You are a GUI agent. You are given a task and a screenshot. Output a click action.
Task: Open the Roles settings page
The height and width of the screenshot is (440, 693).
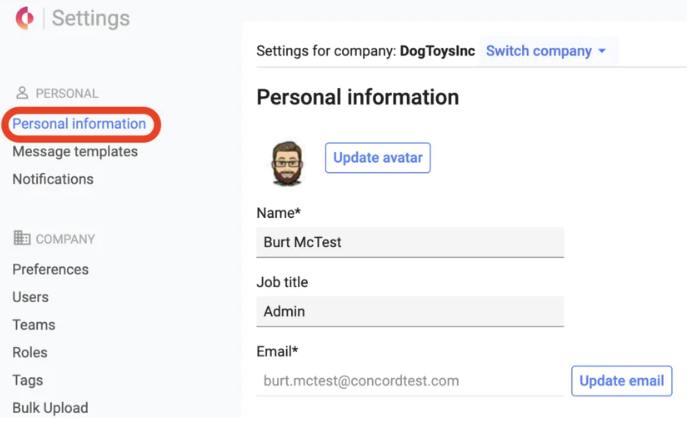(x=30, y=352)
